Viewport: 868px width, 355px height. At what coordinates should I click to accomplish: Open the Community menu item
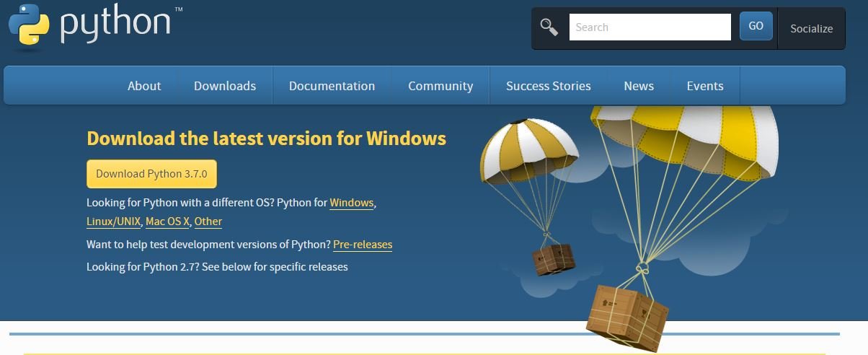click(x=440, y=86)
